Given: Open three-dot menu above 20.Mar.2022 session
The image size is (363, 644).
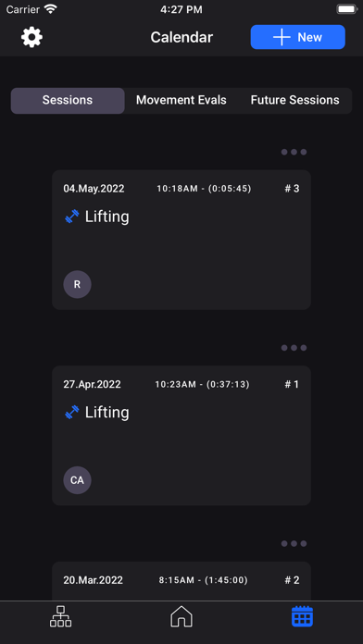Looking at the screenshot, I should 294,544.
